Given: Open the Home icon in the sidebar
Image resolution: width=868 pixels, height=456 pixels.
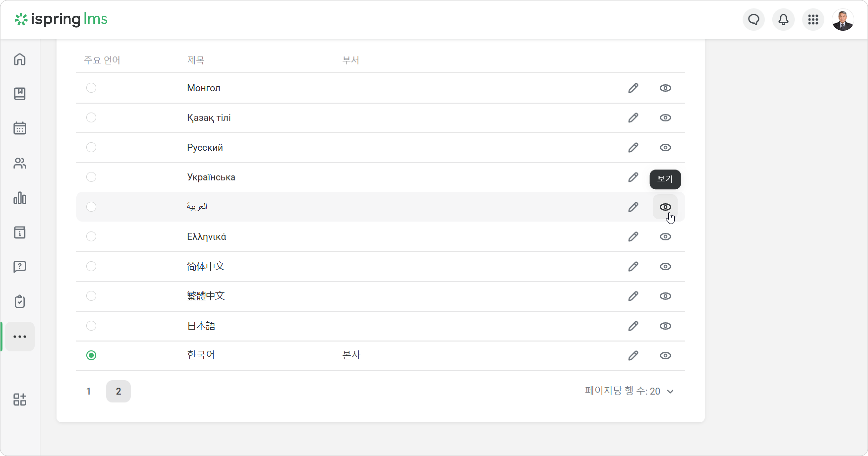Looking at the screenshot, I should pyautogui.click(x=20, y=59).
